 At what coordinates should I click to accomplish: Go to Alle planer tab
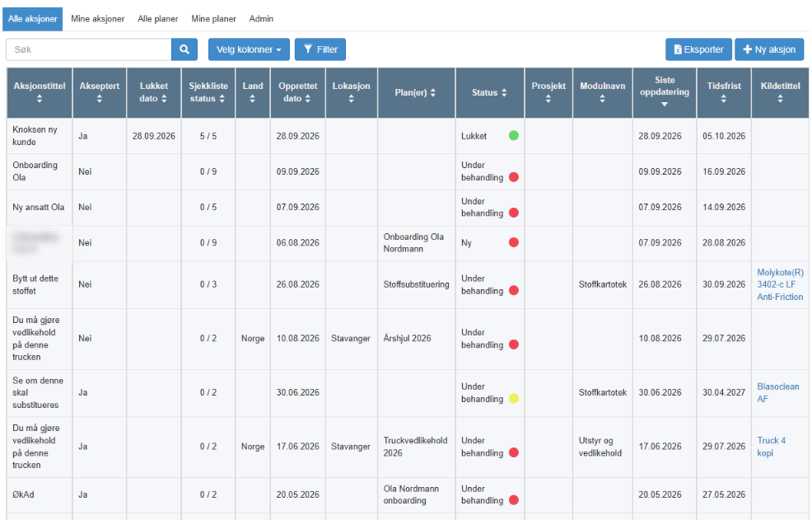[158, 19]
